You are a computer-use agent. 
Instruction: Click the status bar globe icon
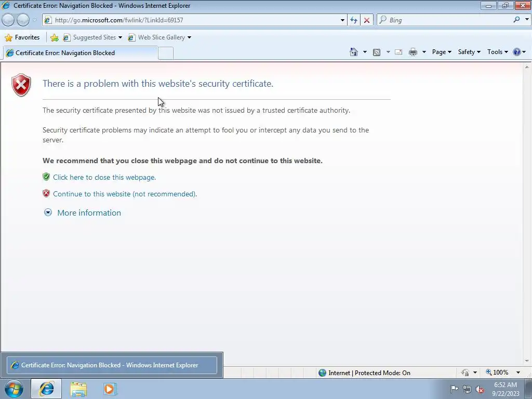point(322,373)
